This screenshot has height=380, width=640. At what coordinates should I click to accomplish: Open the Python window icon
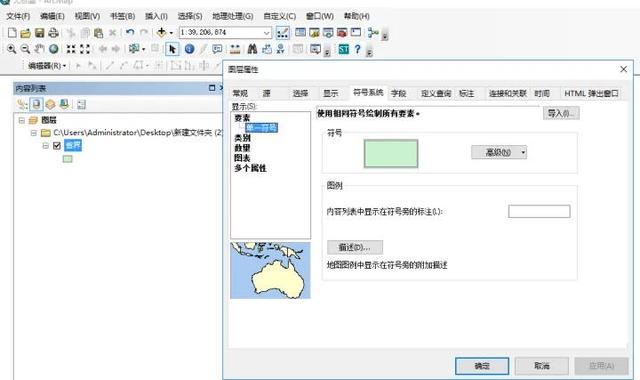point(356,33)
